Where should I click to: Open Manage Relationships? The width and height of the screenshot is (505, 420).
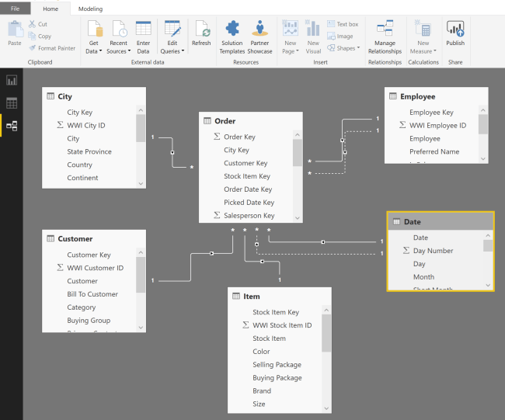(x=385, y=36)
